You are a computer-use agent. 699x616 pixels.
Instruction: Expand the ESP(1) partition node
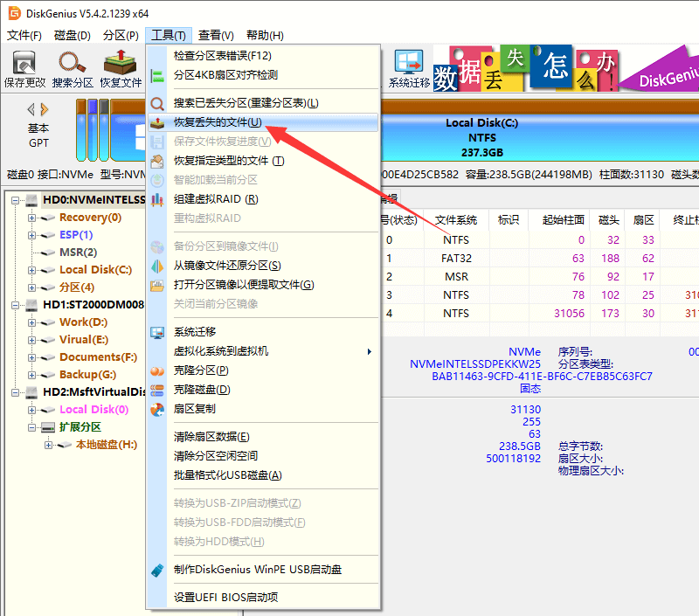(x=31, y=235)
